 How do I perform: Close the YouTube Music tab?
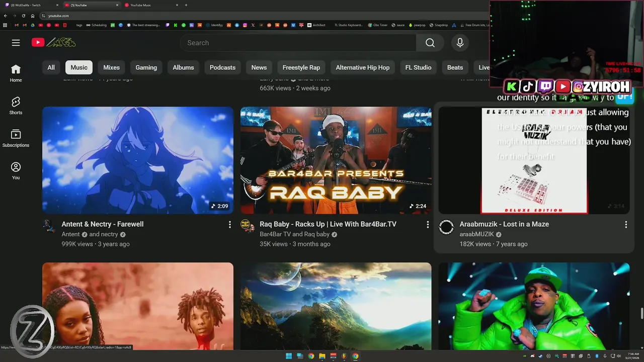coord(177,5)
